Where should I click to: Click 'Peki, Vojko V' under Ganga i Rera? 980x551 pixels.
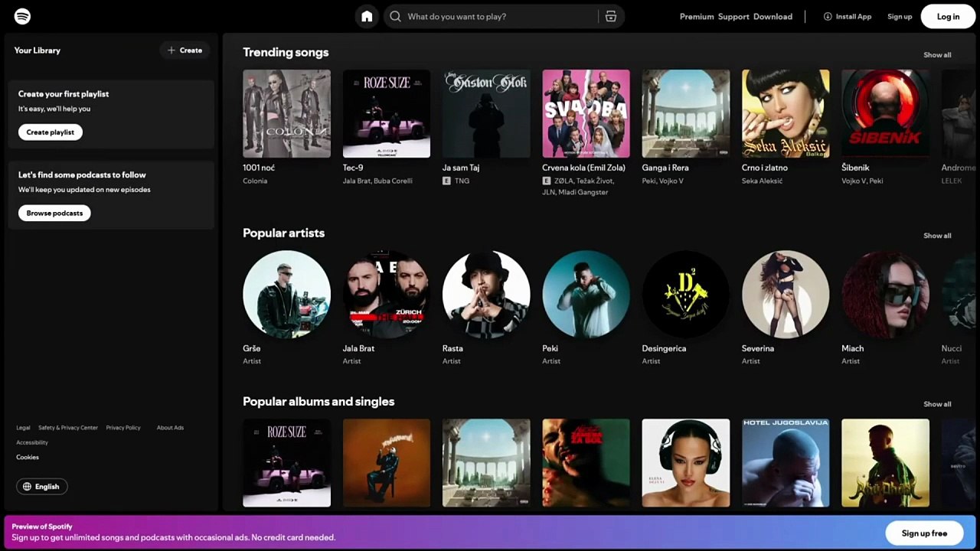point(663,181)
